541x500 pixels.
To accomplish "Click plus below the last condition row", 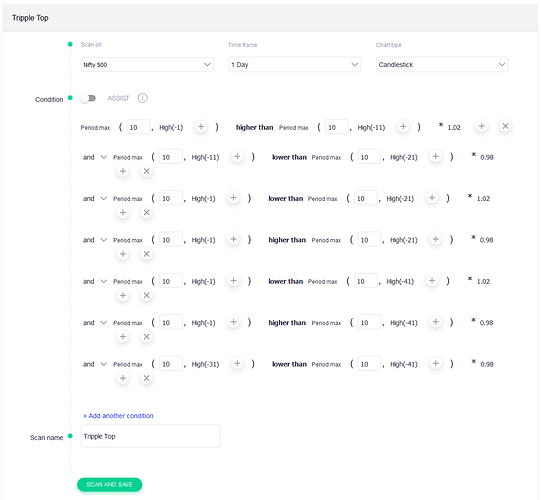I will pyautogui.click(x=123, y=378).
